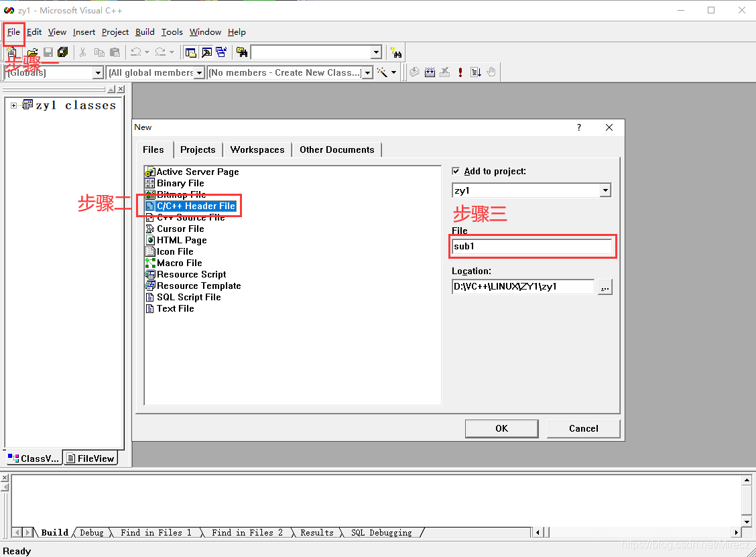Open the Window List icon
This screenshot has width=756, height=557.
point(221,52)
